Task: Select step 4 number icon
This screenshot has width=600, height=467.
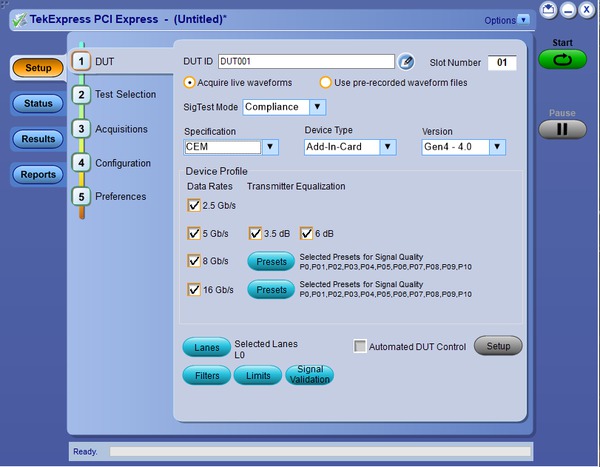Action: [81, 163]
